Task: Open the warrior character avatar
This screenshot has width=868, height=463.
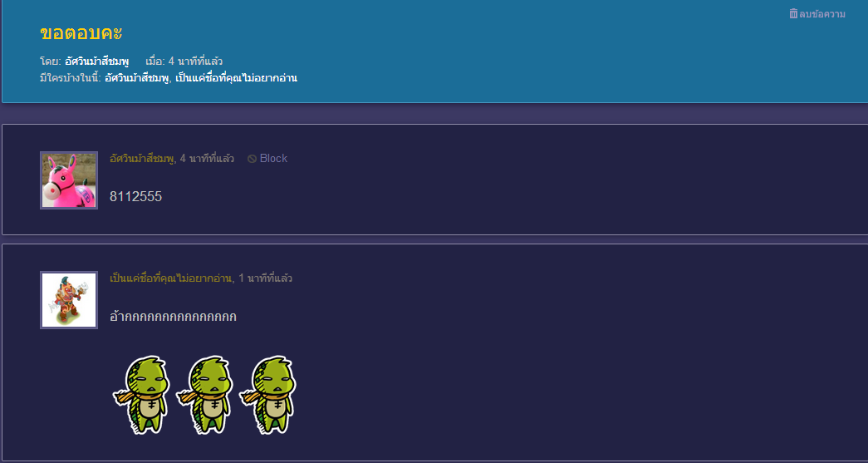Action: point(69,299)
